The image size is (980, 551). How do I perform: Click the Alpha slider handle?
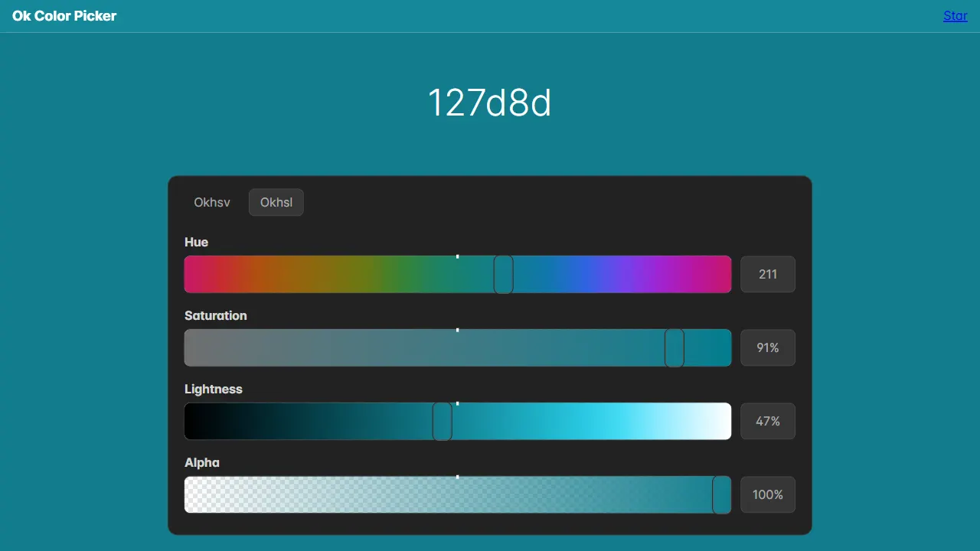click(x=722, y=495)
